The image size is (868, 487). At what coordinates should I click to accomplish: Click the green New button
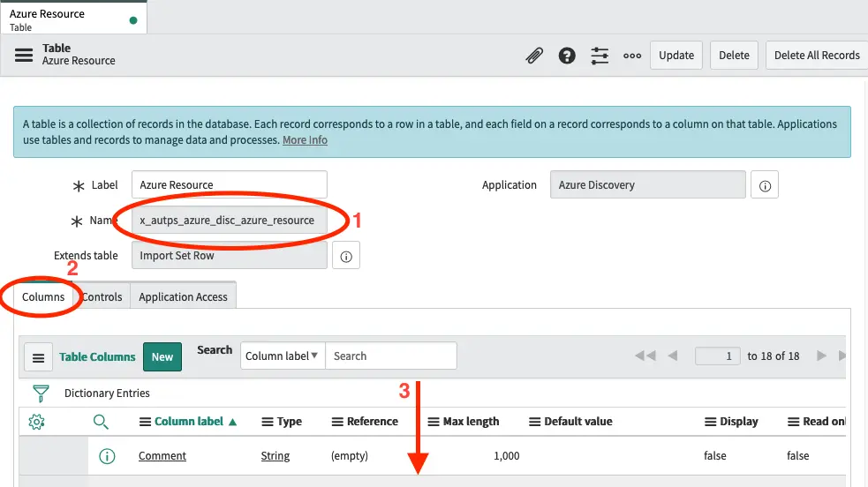162,356
